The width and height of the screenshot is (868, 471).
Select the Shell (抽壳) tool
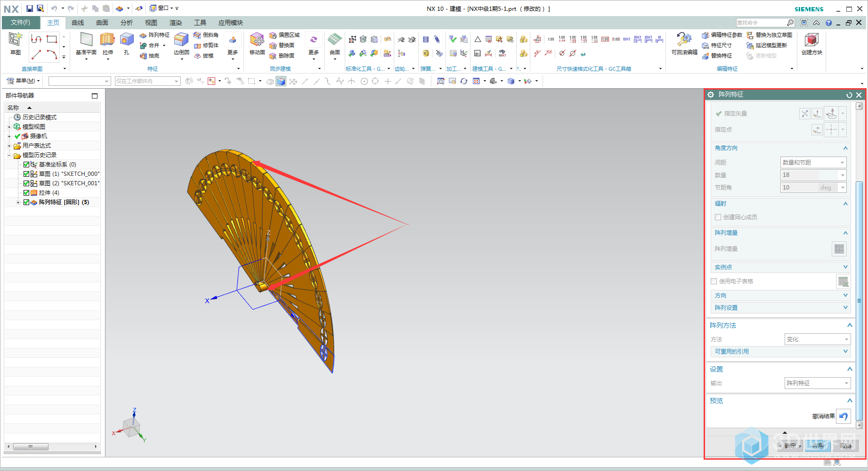pyautogui.click(x=150, y=56)
